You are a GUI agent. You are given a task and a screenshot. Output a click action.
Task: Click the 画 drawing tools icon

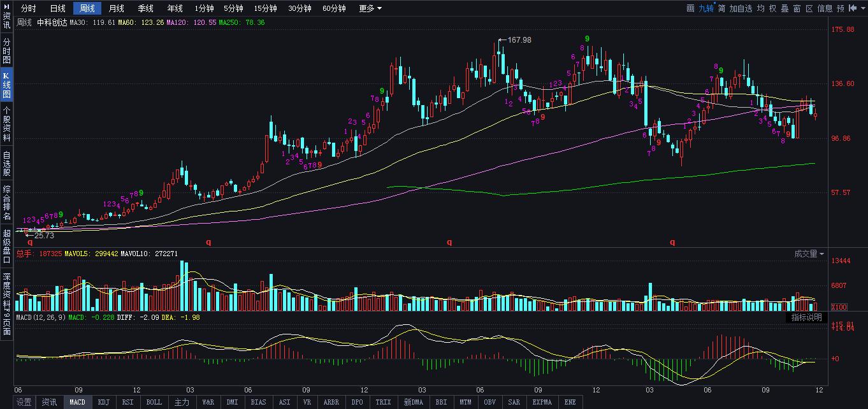pos(690,8)
